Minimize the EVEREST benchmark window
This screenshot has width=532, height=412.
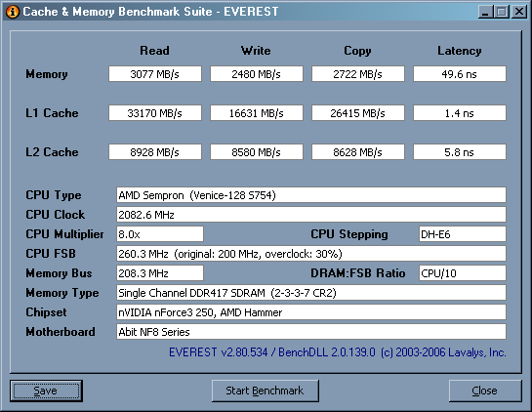485,12
